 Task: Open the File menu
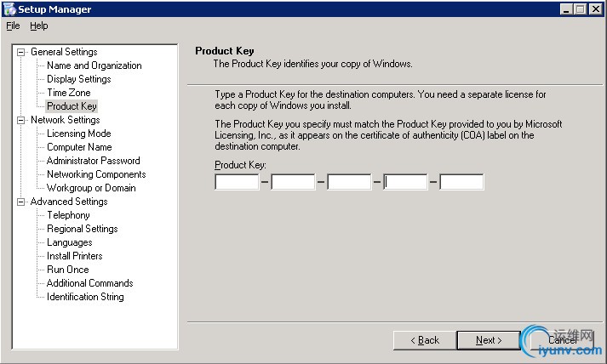13,26
